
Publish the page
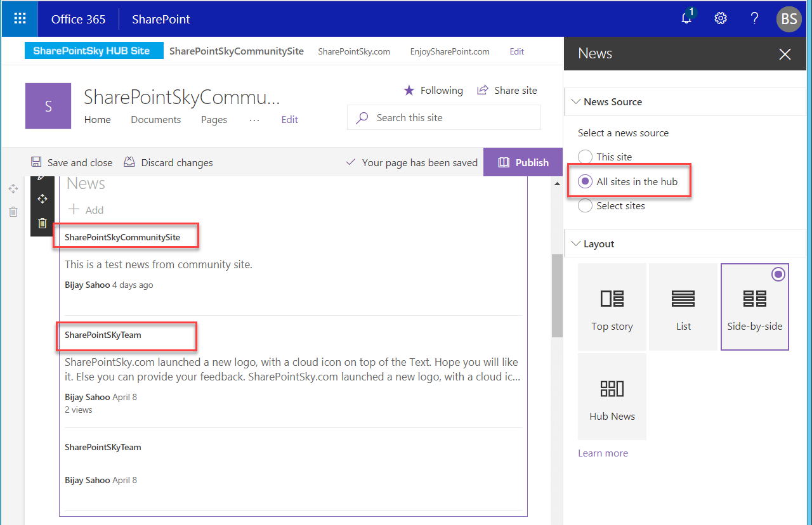tap(523, 162)
